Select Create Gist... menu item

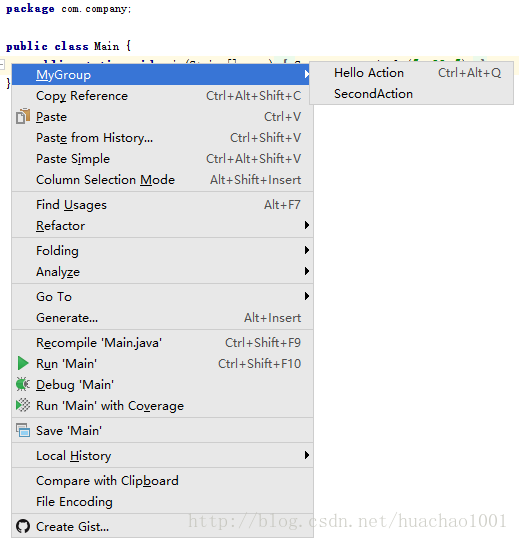tap(162, 527)
